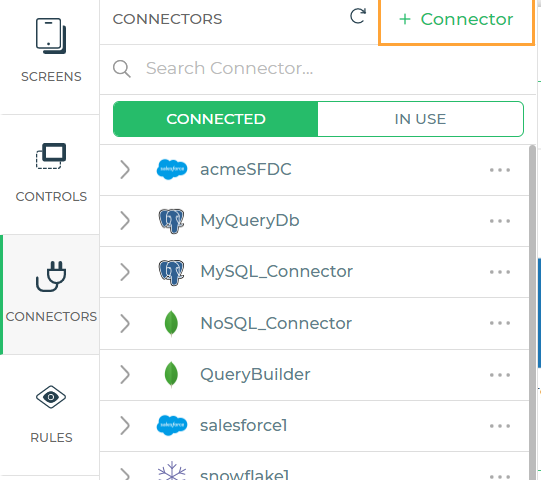Expand the MySQL_Connector entry
Viewport: 541px width, 480px height.
pos(125,272)
